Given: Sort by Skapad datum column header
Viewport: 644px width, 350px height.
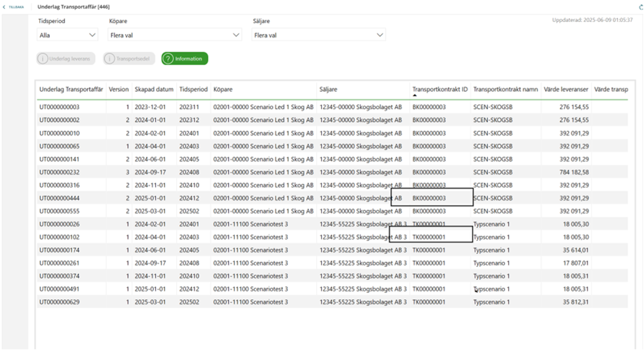Looking at the screenshot, I should tap(154, 89).
